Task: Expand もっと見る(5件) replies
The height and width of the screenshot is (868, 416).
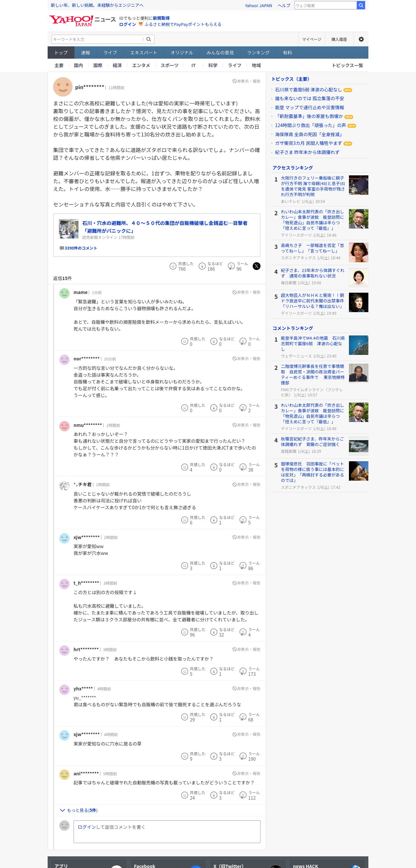Action: (x=79, y=810)
